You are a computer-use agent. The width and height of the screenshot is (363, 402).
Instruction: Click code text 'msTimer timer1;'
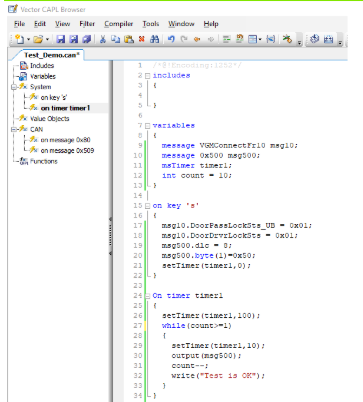click(x=196, y=166)
